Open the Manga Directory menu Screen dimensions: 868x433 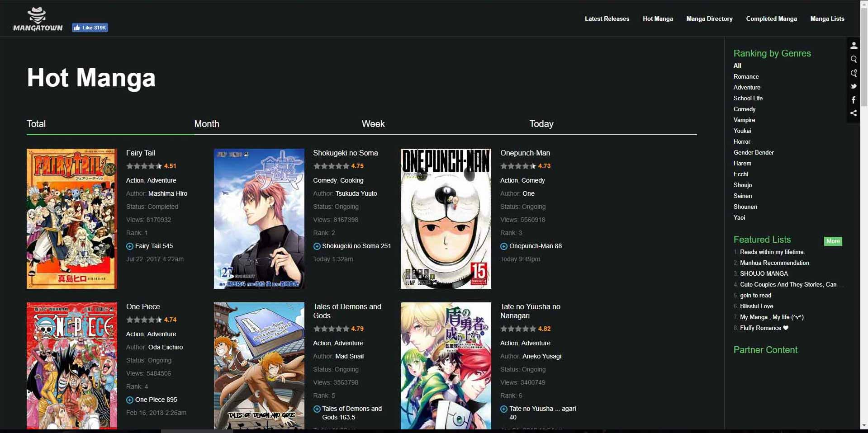coord(709,19)
